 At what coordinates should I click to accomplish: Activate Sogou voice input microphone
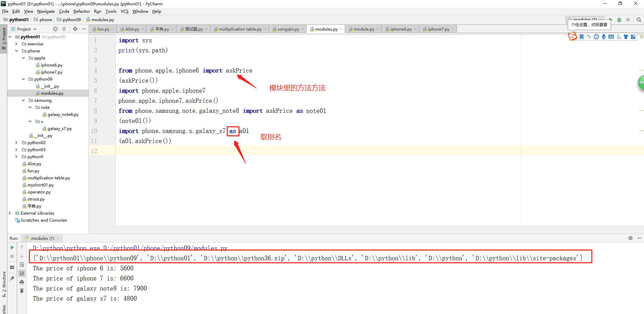[x=603, y=37]
